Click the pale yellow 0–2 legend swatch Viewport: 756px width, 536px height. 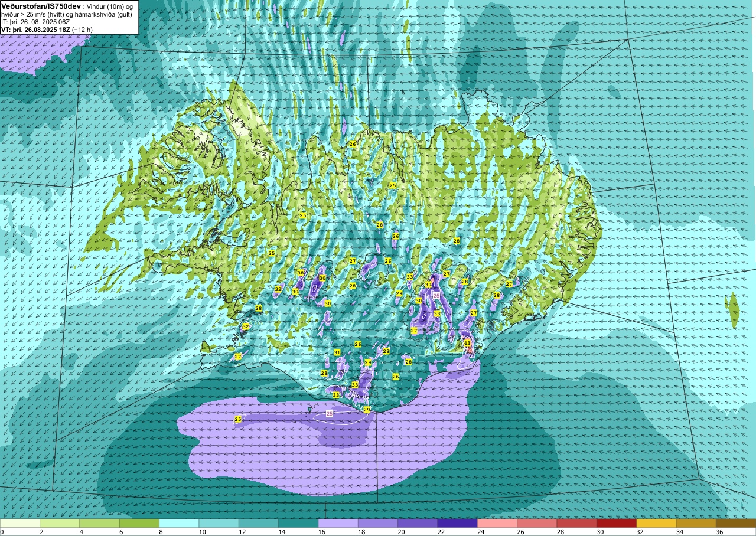coord(20,523)
